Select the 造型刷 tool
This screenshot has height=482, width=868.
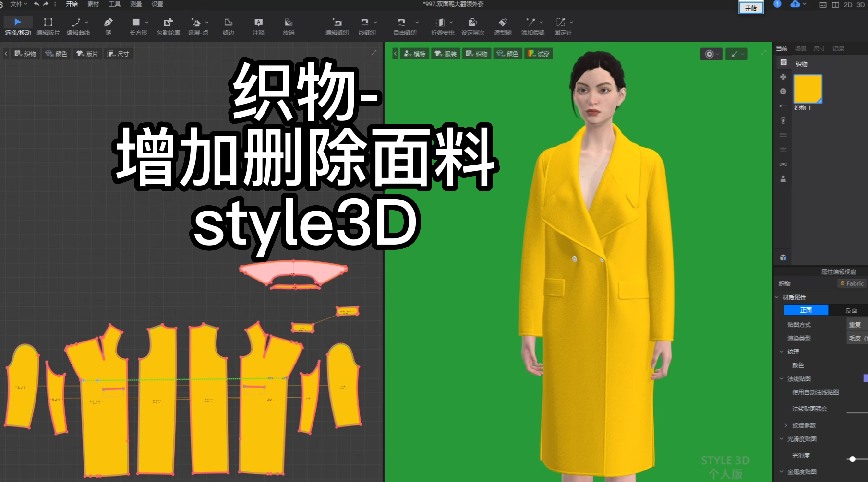(x=503, y=26)
